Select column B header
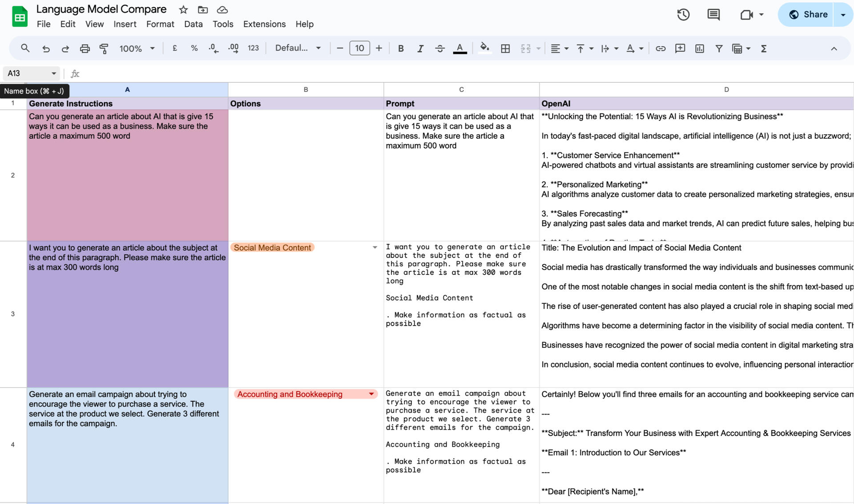Viewport: 854px width, 504px height. (306, 89)
